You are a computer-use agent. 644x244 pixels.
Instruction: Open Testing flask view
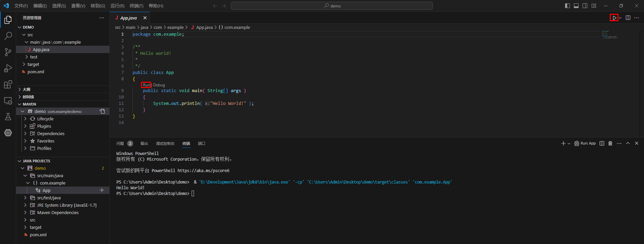point(8,117)
